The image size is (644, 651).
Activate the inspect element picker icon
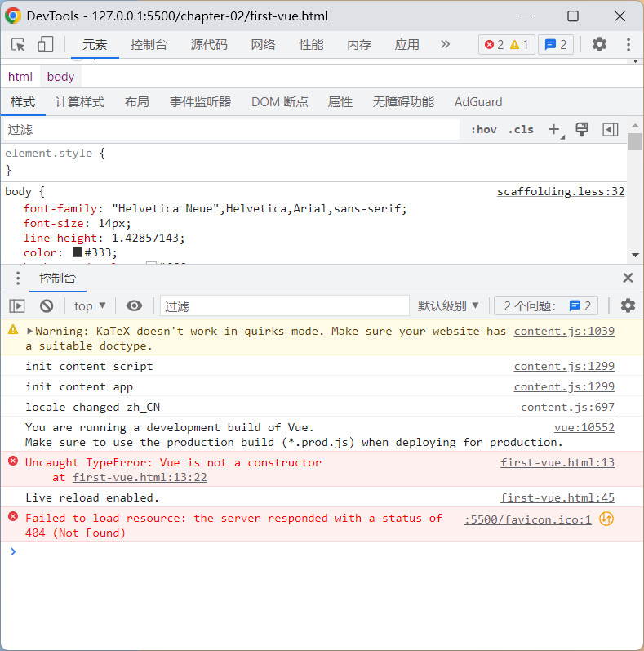tap(18, 44)
